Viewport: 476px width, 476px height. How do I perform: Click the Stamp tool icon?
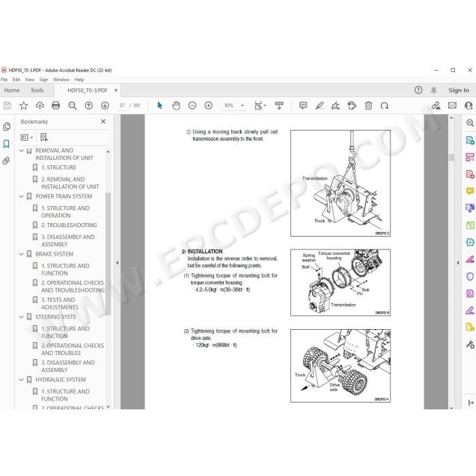[352, 105]
